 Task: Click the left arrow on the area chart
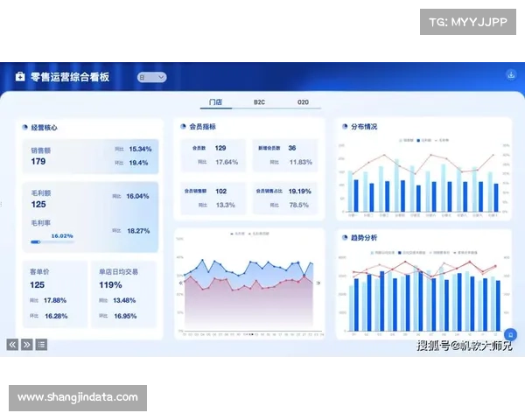click(x=181, y=283)
